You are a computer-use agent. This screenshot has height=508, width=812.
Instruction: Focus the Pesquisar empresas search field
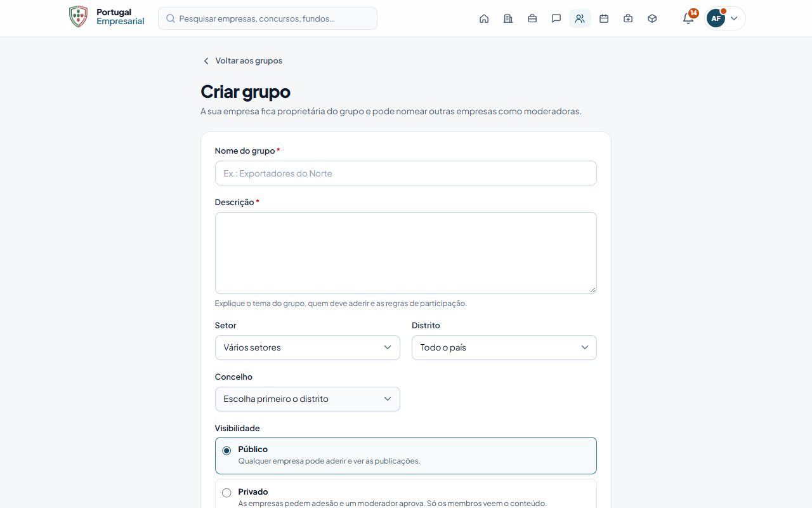268,18
